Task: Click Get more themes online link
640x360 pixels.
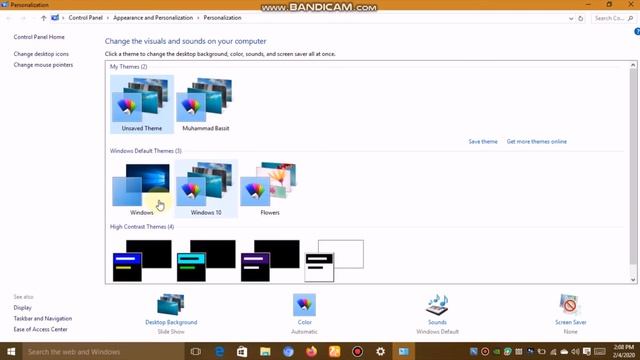Action: pyautogui.click(x=537, y=142)
